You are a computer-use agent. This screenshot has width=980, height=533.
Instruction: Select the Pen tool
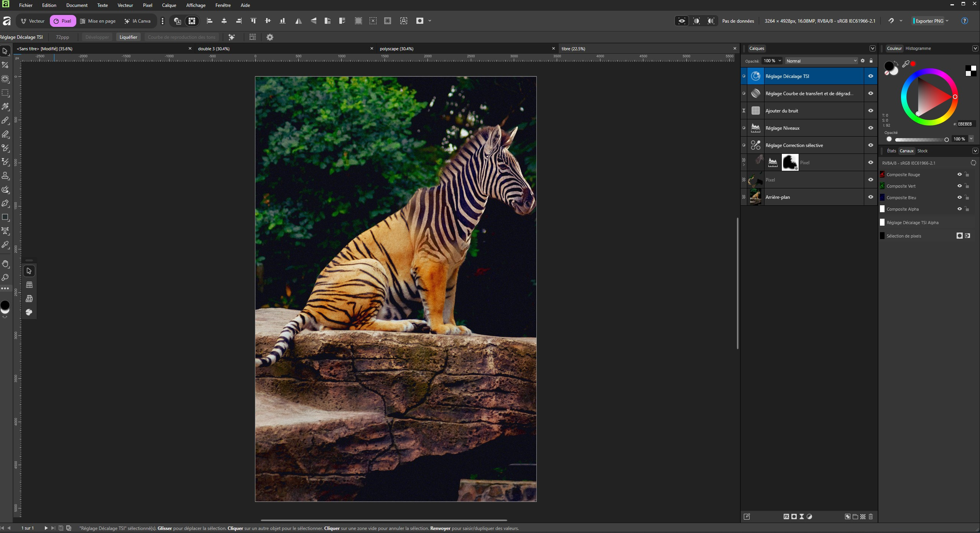point(5,203)
